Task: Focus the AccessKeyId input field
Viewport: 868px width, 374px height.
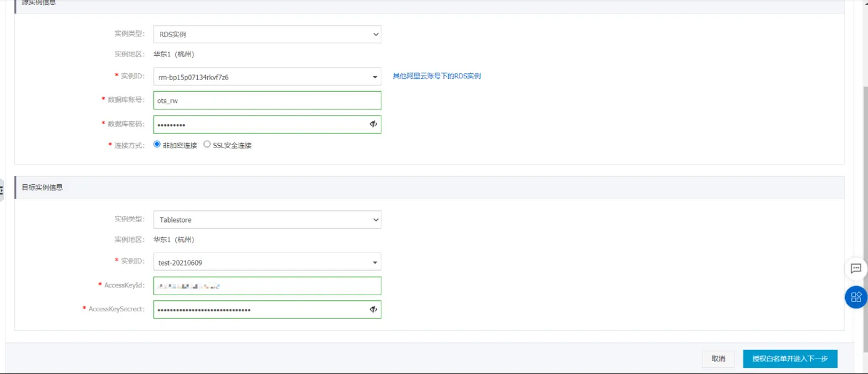Action: point(267,286)
